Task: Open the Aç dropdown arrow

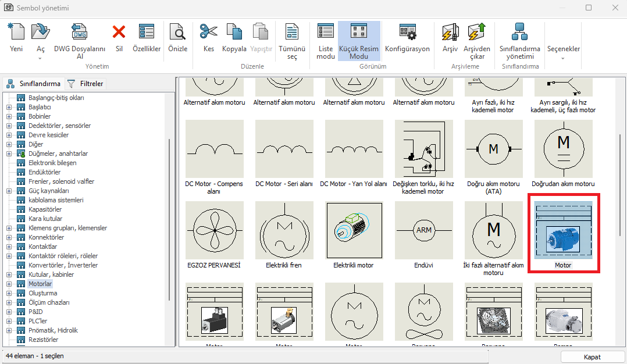Action: point(41,58)
